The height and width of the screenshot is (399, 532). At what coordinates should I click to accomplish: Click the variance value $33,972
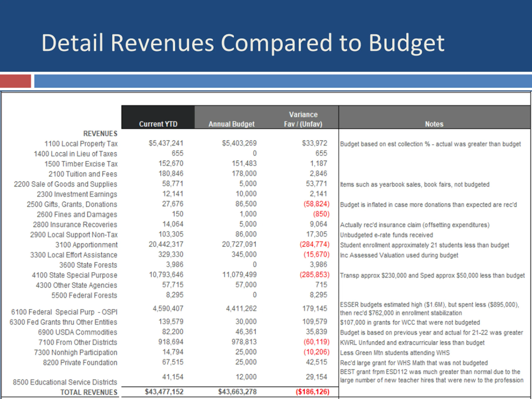(x=315, y=143)
